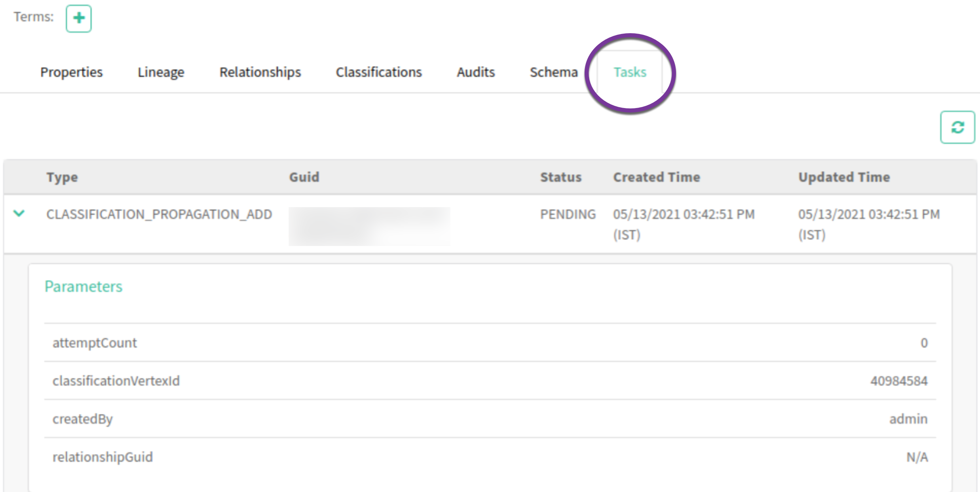980x492 pixels.
Task: Click the PENDING status cell
Action: [x=568, y=214]
